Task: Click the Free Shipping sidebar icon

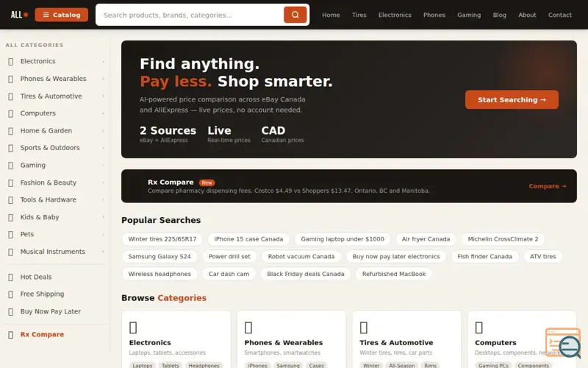Action: pos(11,294)
